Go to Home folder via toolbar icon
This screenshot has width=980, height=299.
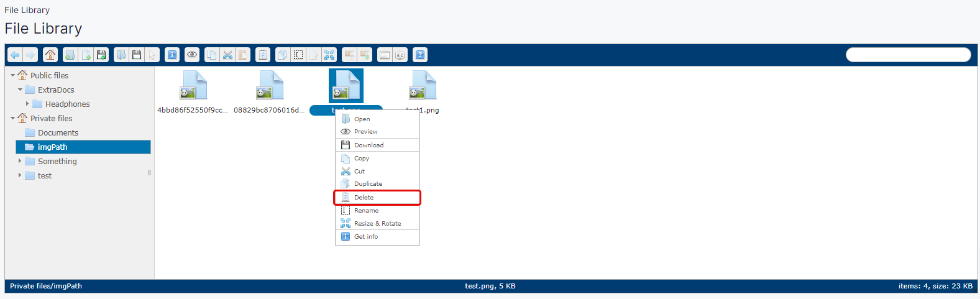pyautogui.click(x=50, y=55)
